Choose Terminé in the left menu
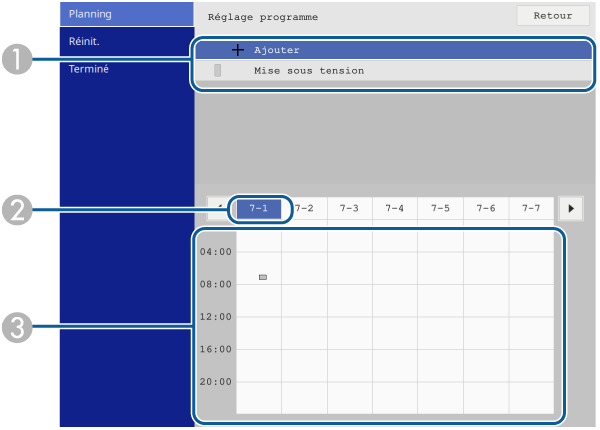The image size is (600, 430). point(89,69)
